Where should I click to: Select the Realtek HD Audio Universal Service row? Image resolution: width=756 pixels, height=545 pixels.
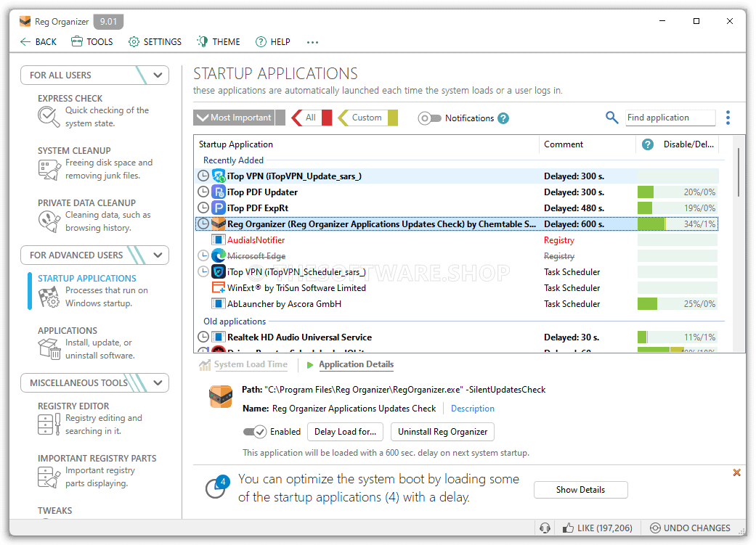tap(457, 337)
